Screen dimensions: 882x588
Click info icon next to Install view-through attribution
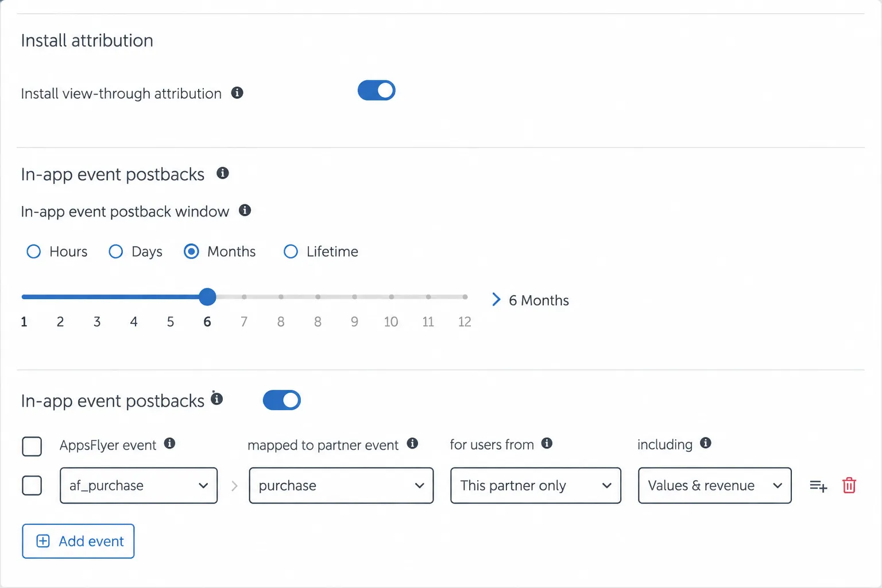coord(237,92)
